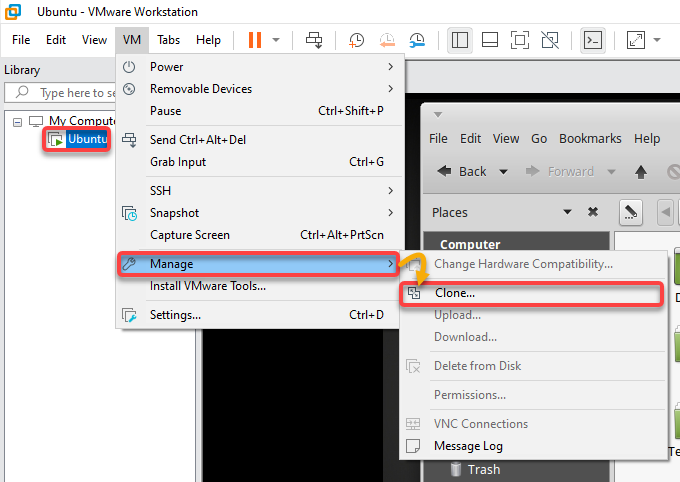
Task: Open the Bookmarks menu in guest file manager
Action: click(x=590, y=139)
